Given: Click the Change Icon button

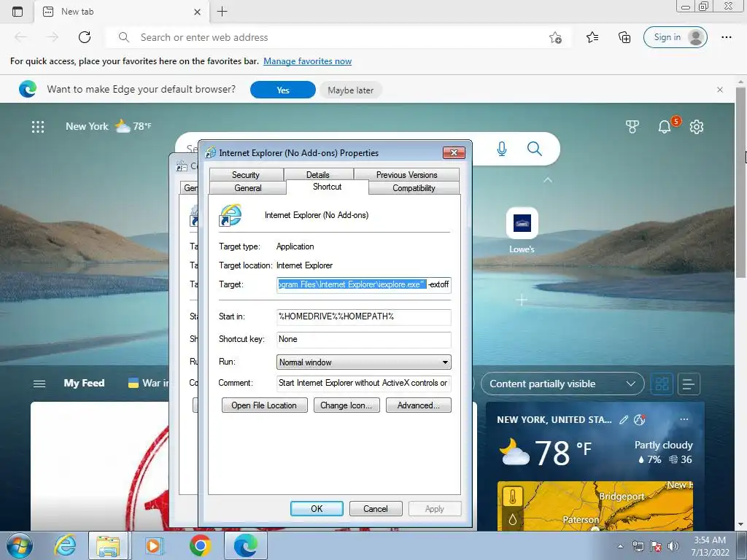Looking at the screenshot, I should 347,405.
